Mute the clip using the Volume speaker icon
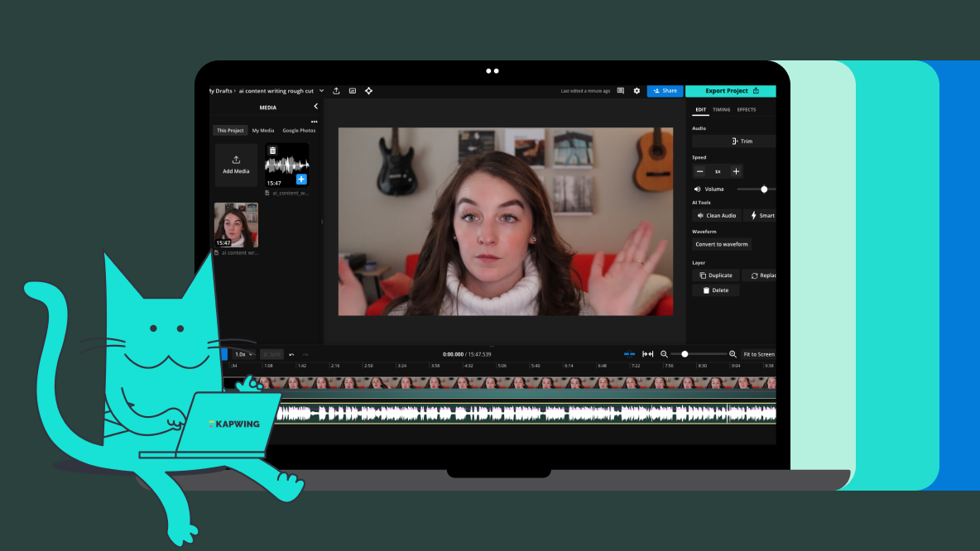This screenshot has height=551, width=980. tap(696, 189)
